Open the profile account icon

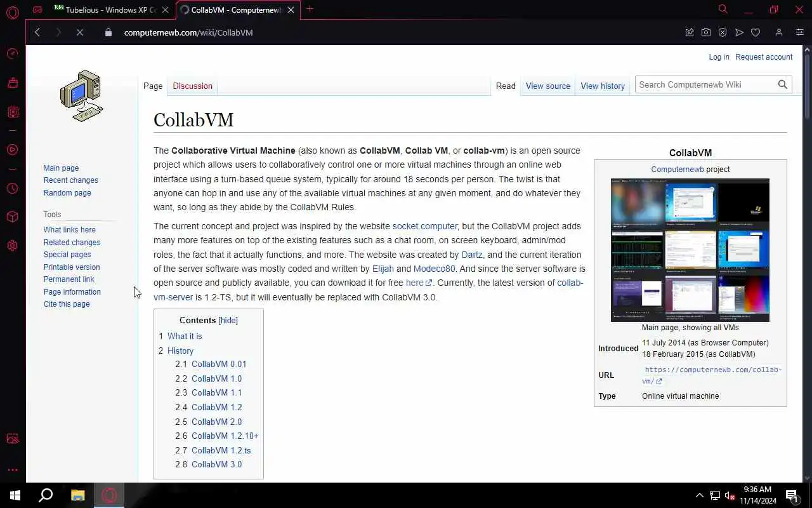[779, 32]
